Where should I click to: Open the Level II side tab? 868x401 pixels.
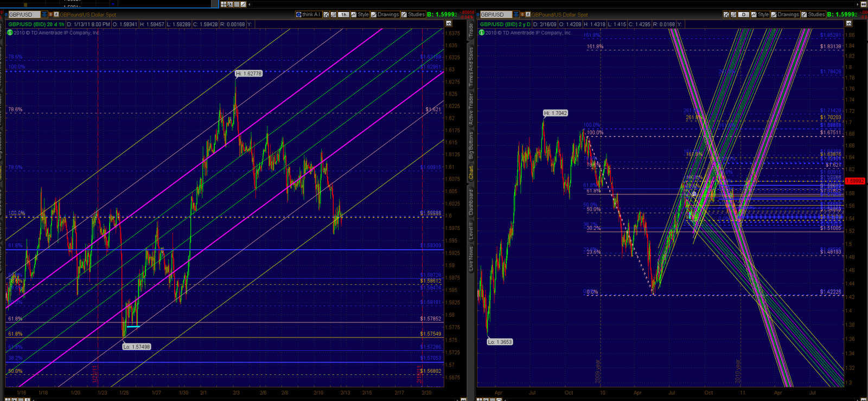[471, 231]
